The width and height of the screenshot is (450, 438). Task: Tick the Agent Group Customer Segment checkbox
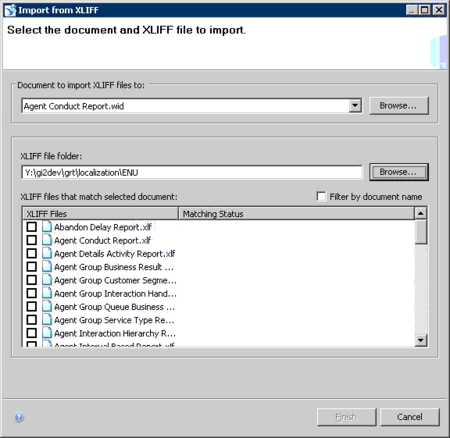coord(32,280)
